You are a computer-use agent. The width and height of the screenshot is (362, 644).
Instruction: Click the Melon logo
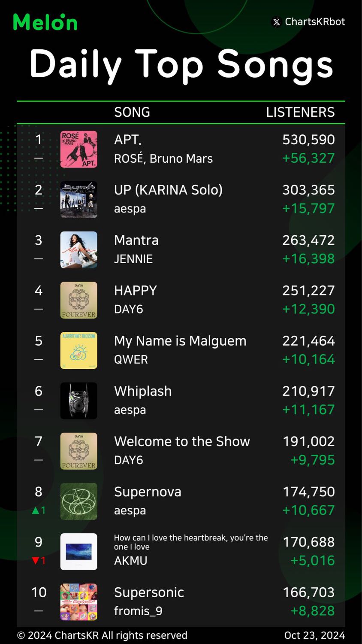(x=45, y=22)
